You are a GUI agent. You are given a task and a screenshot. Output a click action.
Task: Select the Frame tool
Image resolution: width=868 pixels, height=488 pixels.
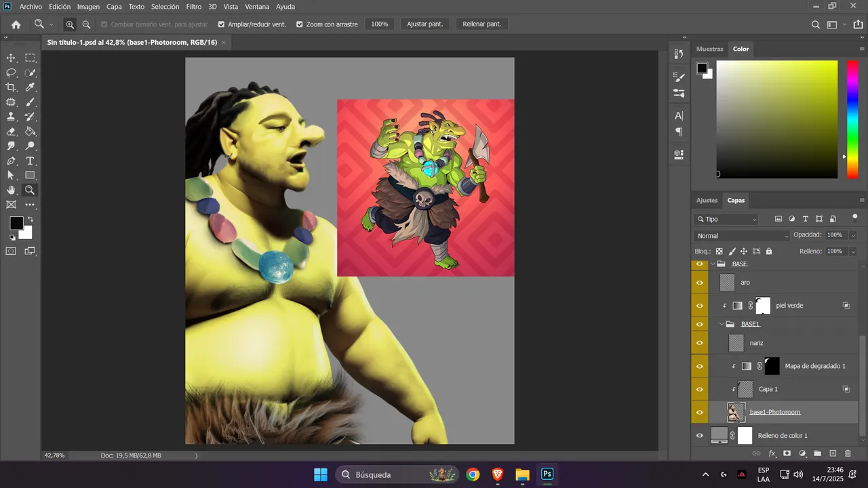pos(11,205)
